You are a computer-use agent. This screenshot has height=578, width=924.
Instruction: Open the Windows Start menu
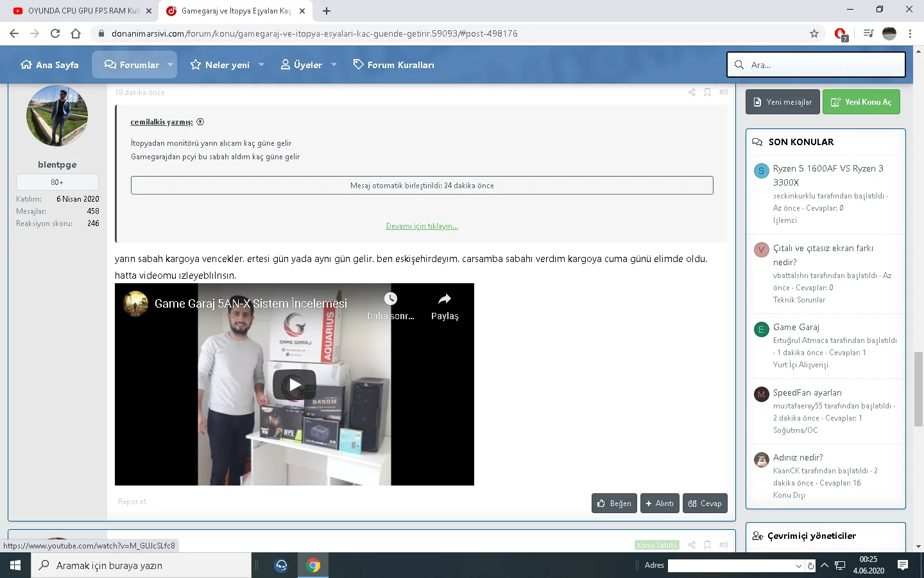tap(15, 565)
